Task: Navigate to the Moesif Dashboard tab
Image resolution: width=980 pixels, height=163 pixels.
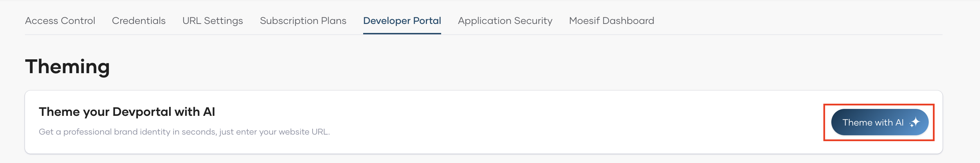Action: [x=611, y=20]
